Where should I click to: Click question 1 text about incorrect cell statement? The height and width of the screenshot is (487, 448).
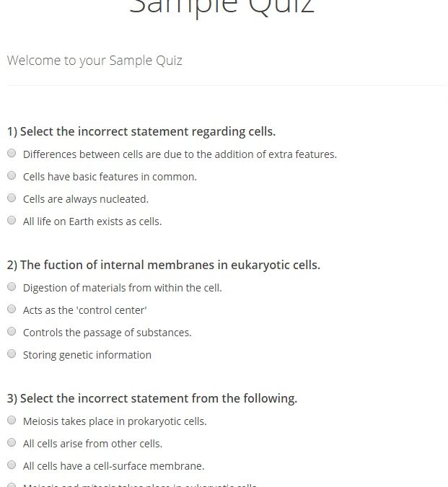141,131
